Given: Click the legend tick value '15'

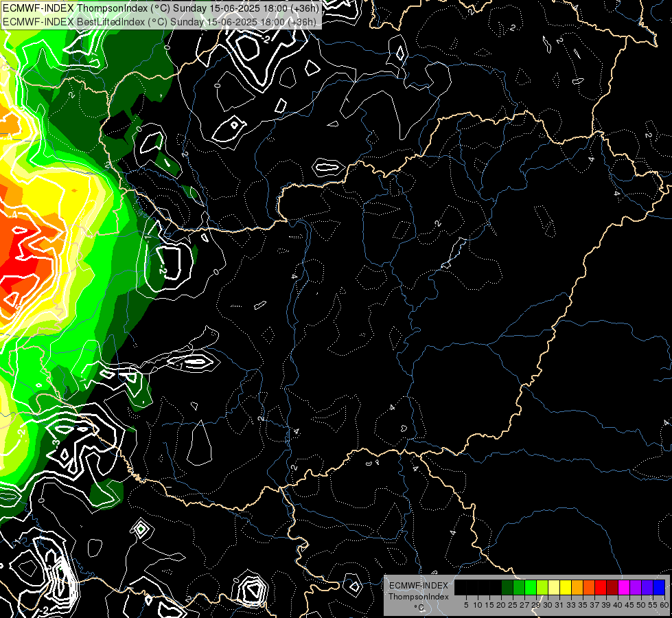Looking at the screenshot, I should click(489, 605).
